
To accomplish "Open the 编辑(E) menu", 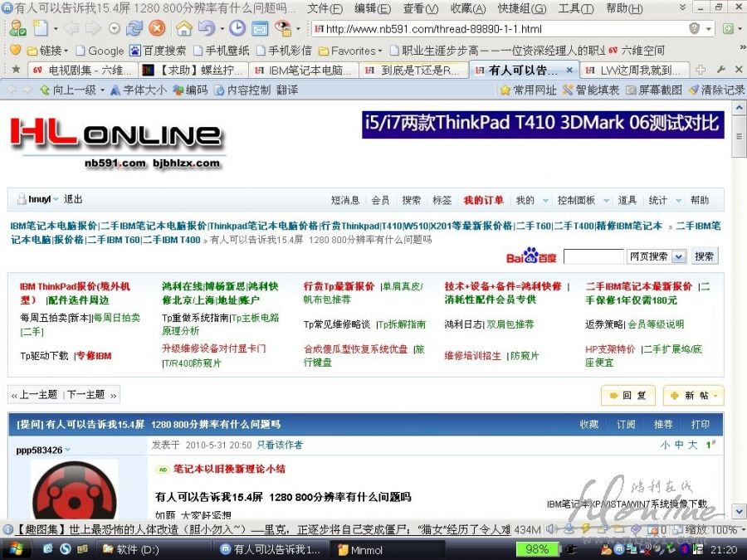I will 373,8.
